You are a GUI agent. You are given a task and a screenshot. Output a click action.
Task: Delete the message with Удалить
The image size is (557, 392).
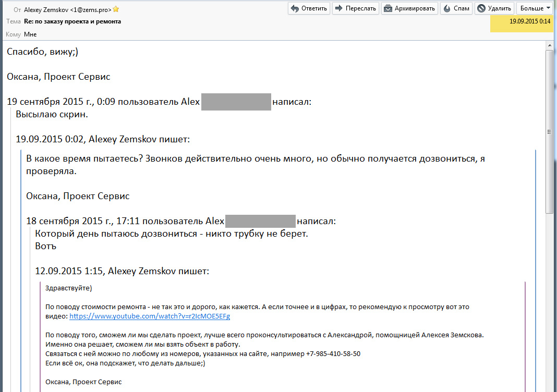click(x=494, y=8)
